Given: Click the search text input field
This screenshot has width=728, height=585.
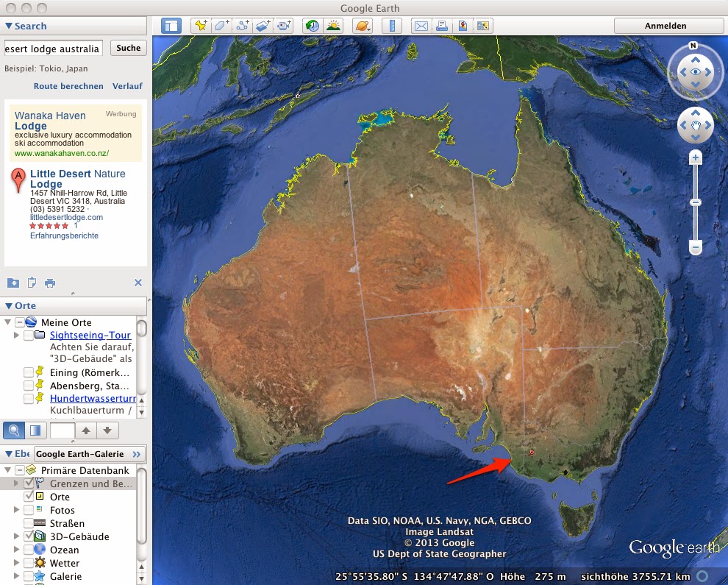Looking at the screenshot, I should [54, 49].
